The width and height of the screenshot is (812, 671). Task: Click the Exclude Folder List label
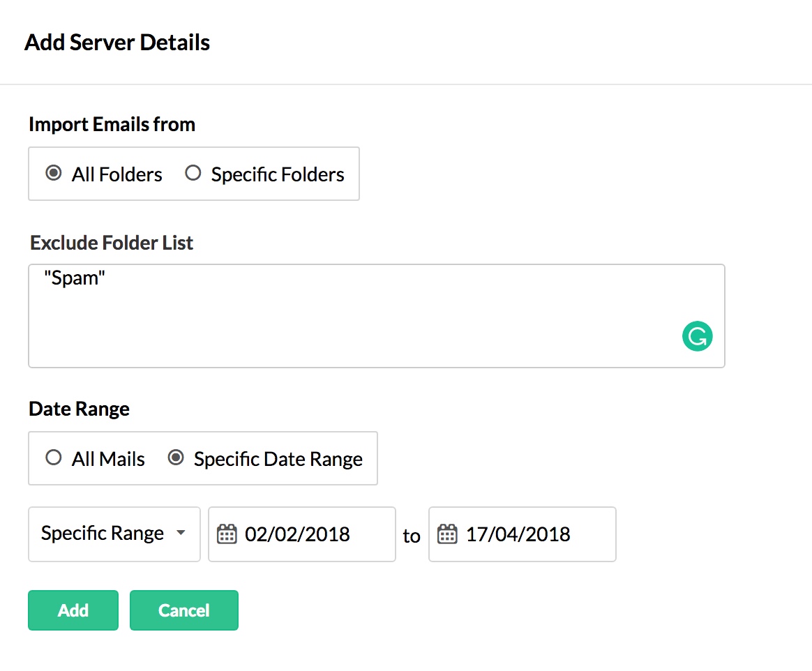pos(112,243)
